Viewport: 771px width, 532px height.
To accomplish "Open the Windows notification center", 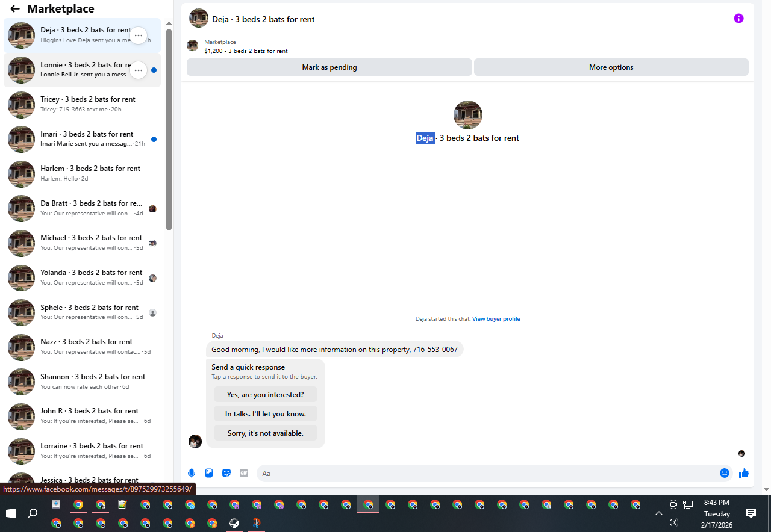I will pyautogui.click(x=751, y=513).
